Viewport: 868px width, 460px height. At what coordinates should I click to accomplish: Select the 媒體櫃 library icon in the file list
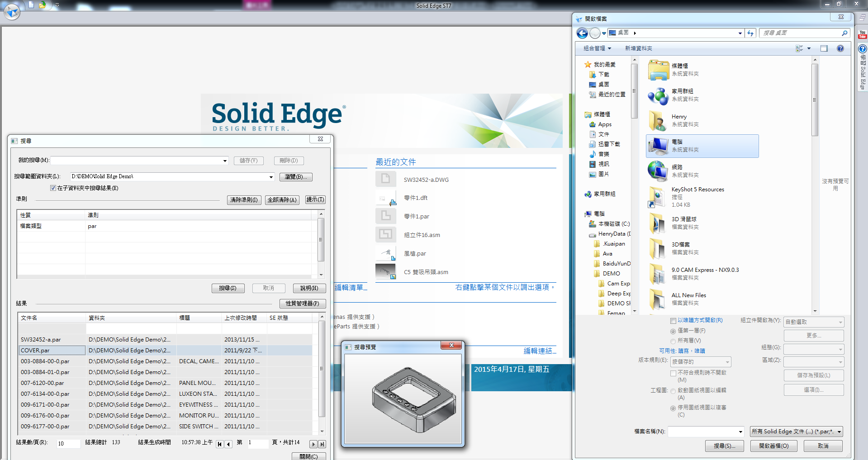click(x=658, y=70)
